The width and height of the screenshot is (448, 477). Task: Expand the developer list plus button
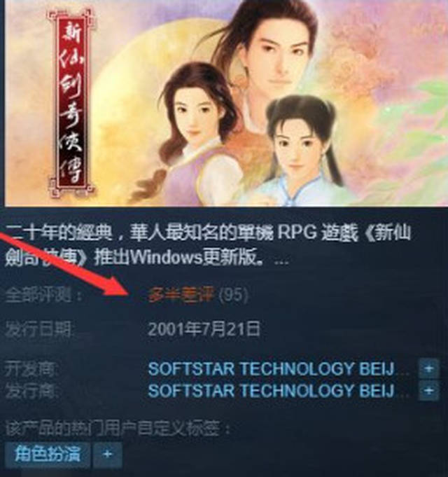tap(428, 368)
